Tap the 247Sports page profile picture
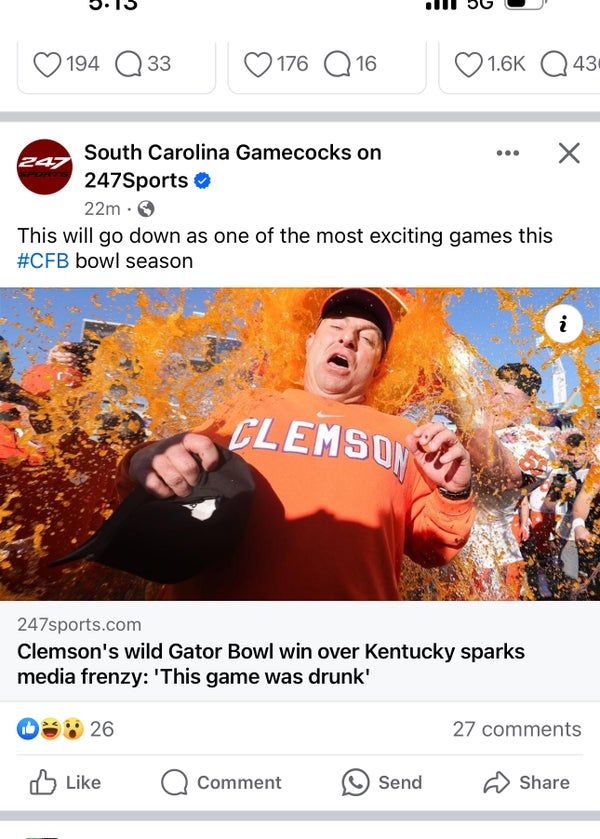The image size is (600, 839). click(x=45, y=167)
